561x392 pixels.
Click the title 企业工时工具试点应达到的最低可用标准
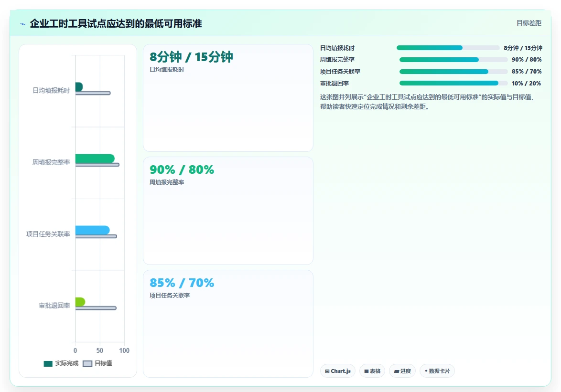pos(116,23)
